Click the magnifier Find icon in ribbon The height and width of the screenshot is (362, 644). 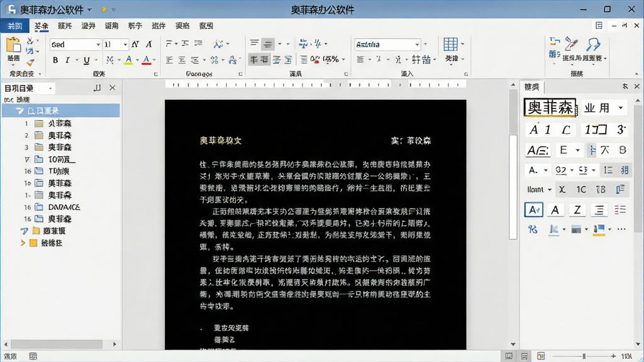point(593,44)
